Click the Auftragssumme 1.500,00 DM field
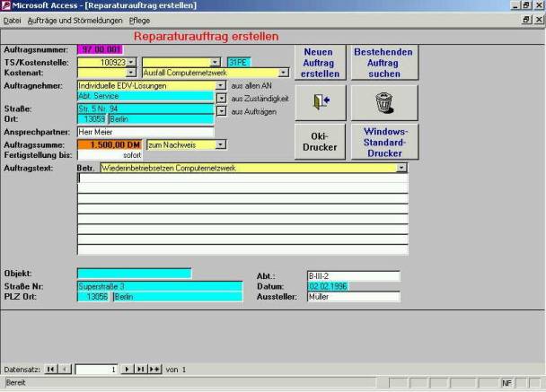The height and width of the screenshot is (392, 546). [110, 144]
